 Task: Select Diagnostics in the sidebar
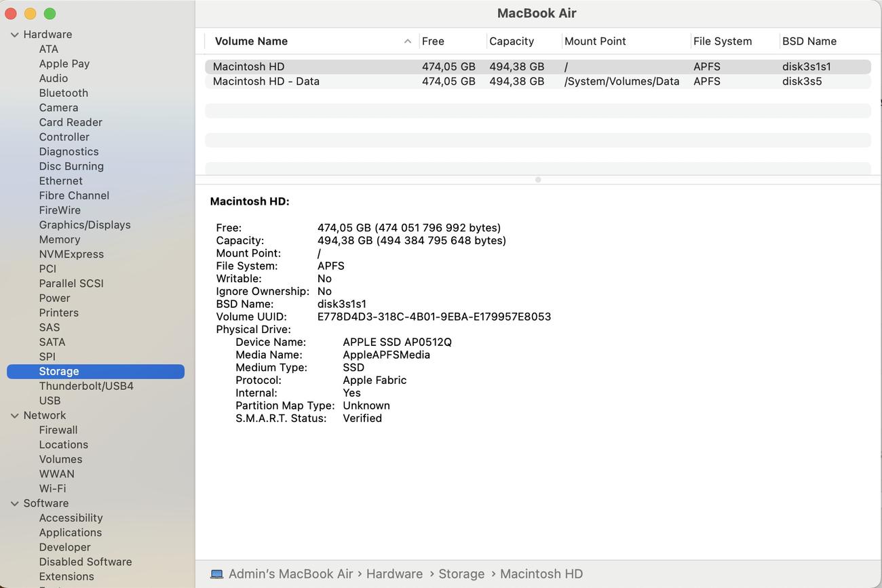point(69,152)
